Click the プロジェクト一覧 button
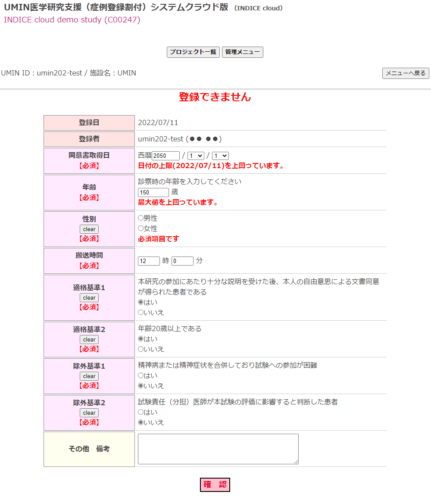The width and height of the screenshot is (431, 504). (193, 52)
